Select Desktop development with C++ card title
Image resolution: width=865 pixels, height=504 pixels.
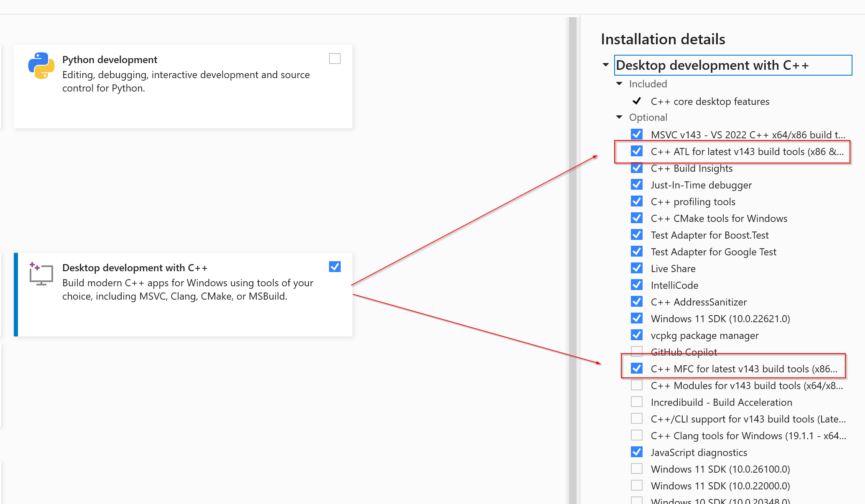click(x=135, y=268)
